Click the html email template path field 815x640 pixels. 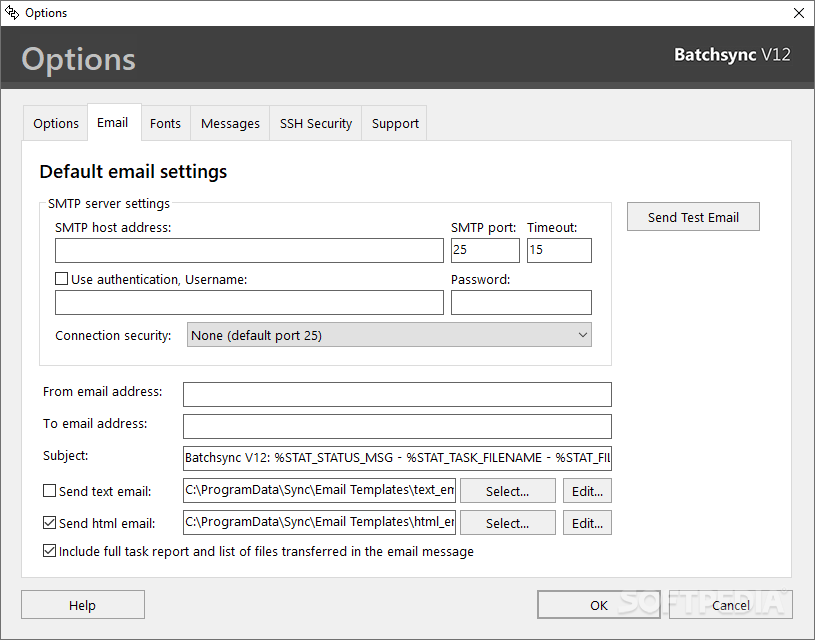[319, 523]
